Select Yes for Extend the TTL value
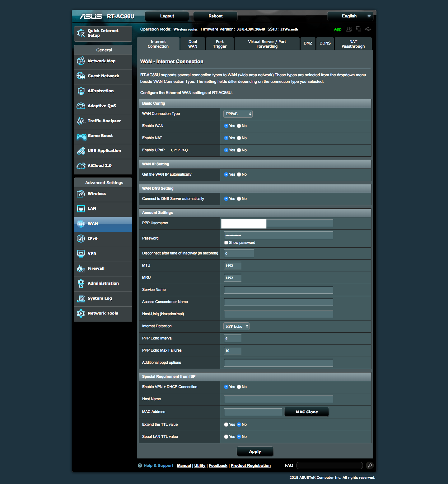Image resolution: width=448 pixels, height=484 pixels. click(x=226, y=425)
